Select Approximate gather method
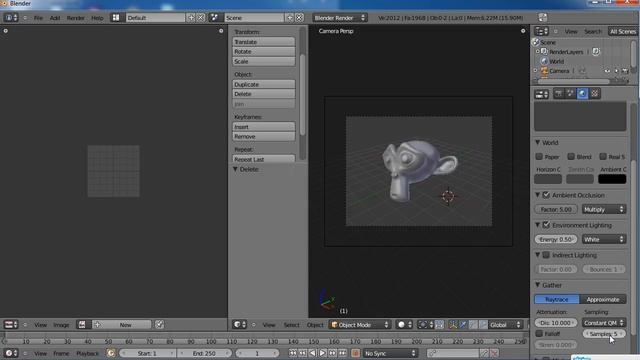 click(x=603, y=299)
